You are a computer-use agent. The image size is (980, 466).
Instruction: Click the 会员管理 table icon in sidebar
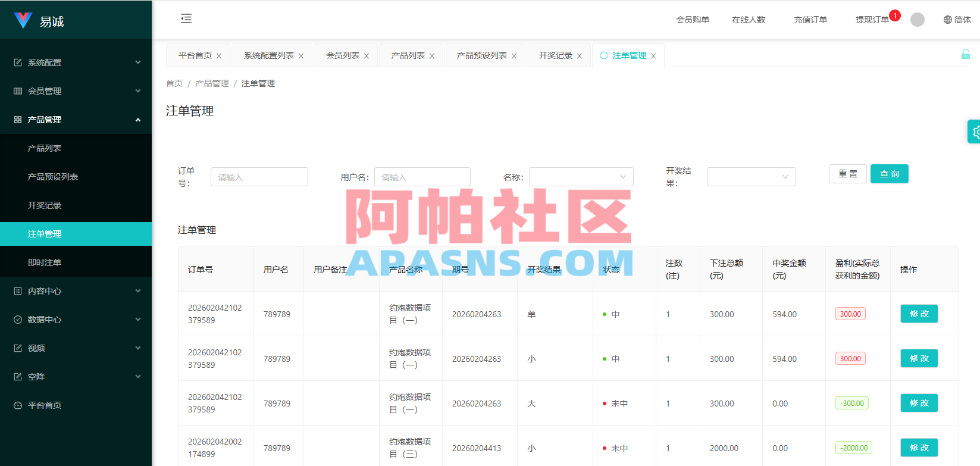coord(18,91)
